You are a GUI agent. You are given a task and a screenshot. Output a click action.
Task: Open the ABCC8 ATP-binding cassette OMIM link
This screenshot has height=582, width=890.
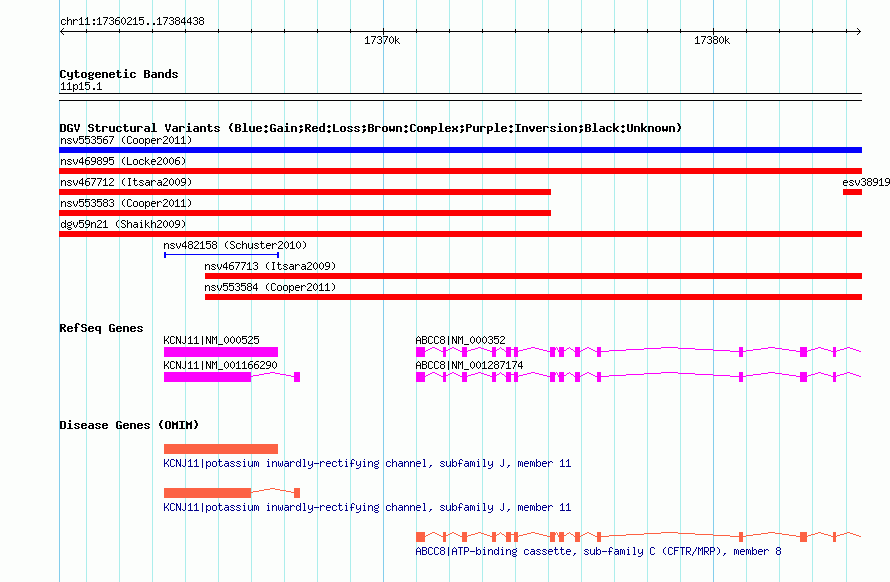point(598,551)
